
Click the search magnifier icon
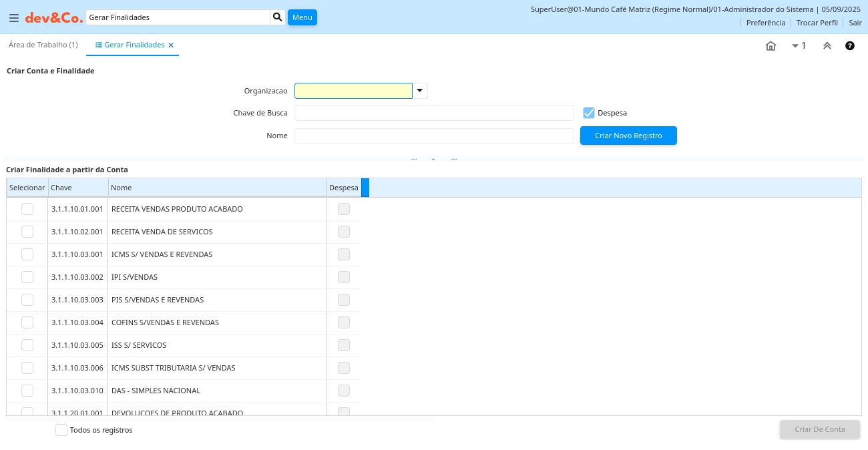coord(278,17)
